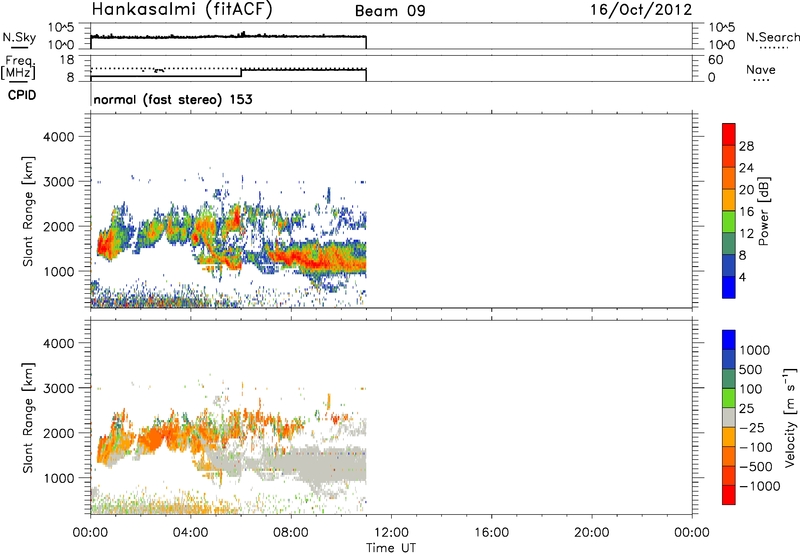Click the yellow-orange 16–20 dB Power segment

729,200
